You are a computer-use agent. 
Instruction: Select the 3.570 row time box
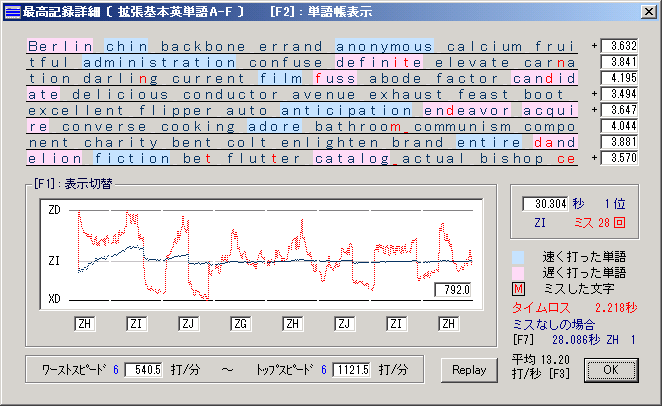point(619,158)
